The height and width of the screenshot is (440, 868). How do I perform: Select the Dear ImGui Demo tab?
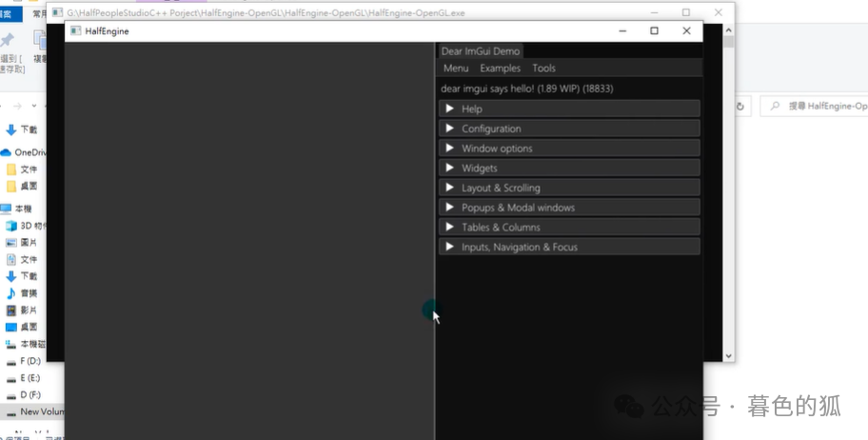(480, 51)
